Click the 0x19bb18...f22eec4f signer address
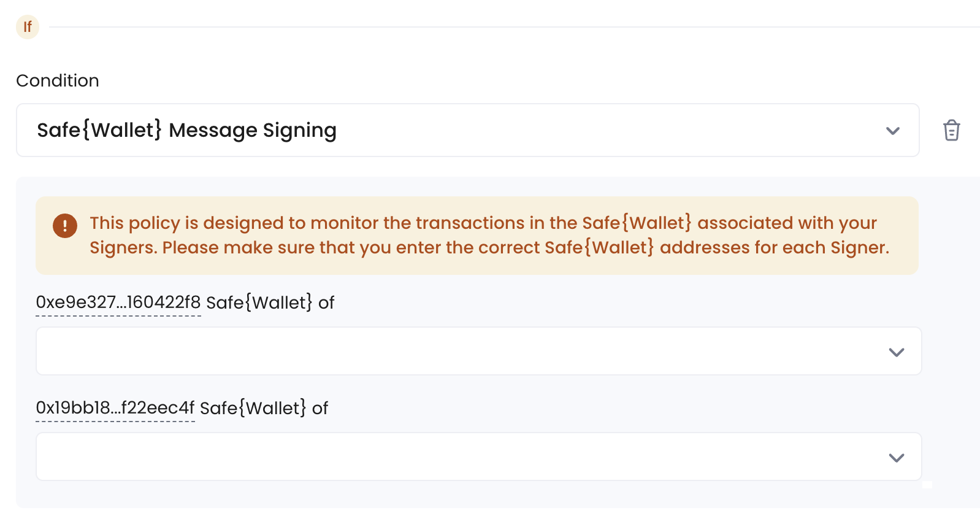The height and width of the screenshot is (524, 980). pos(115,408)
